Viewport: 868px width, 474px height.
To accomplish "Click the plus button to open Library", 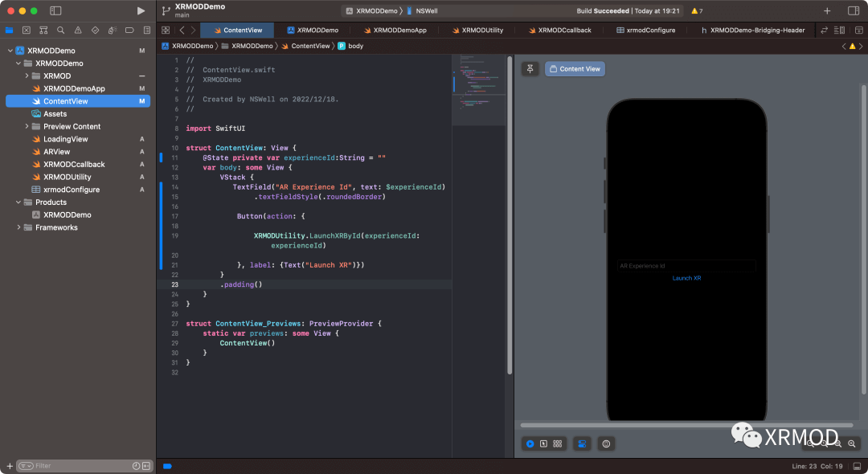I will pos(826,10).
